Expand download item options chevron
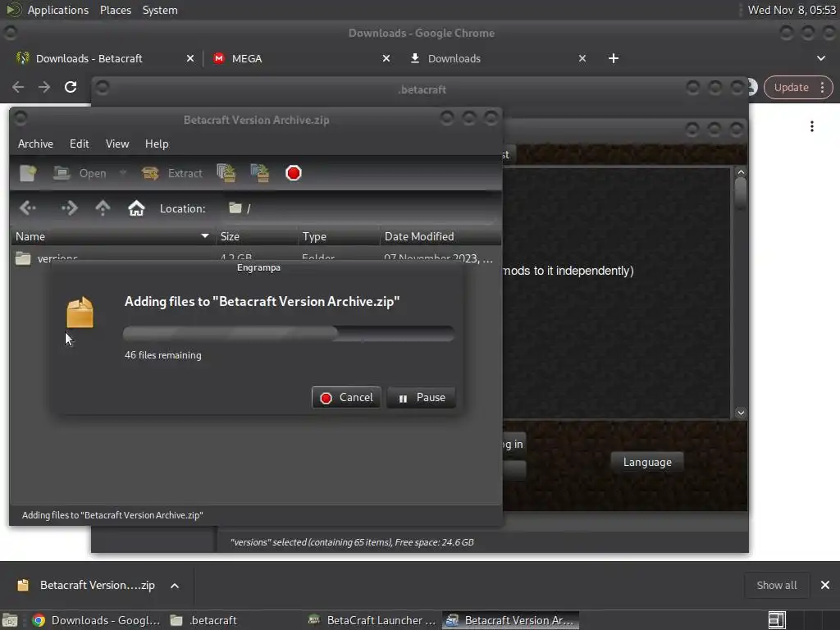The height and width of the screenshot is (630, 840). tap(175, 586)
